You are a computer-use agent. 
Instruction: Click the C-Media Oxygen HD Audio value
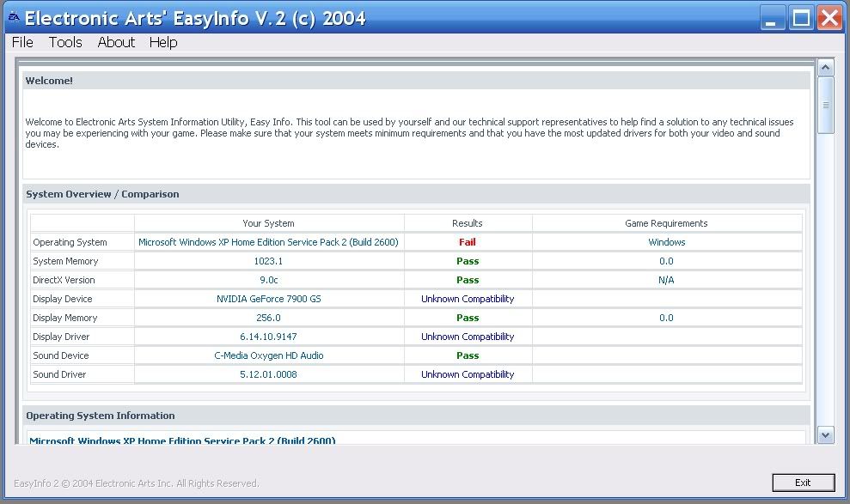269,355
